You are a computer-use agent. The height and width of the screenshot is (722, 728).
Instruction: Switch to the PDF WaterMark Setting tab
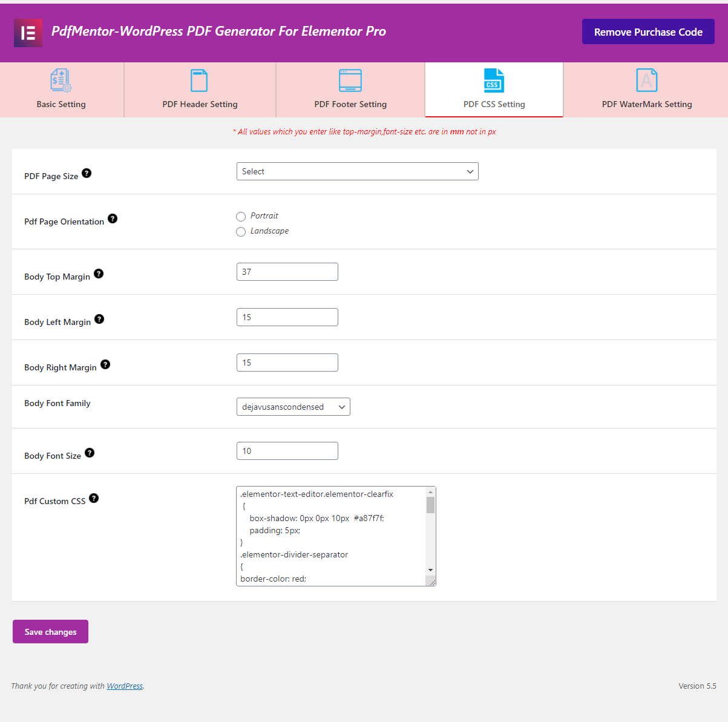click(x=646, y=90)
